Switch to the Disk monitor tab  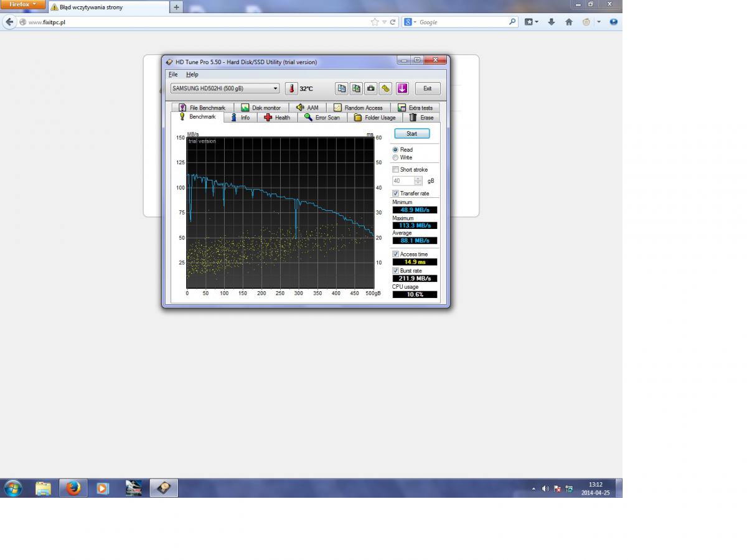(x=261, y=108)
